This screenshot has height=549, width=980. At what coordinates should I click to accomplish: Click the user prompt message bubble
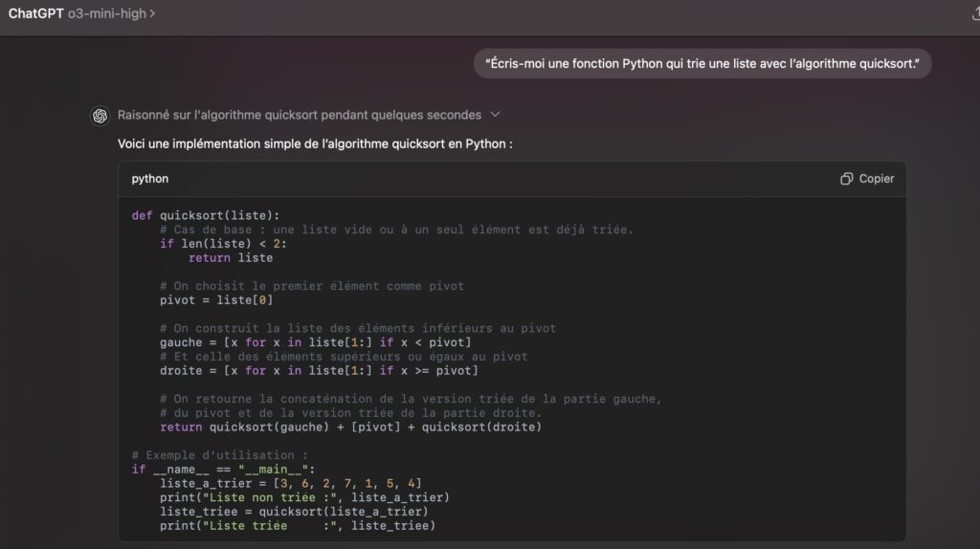pos(702,64)
